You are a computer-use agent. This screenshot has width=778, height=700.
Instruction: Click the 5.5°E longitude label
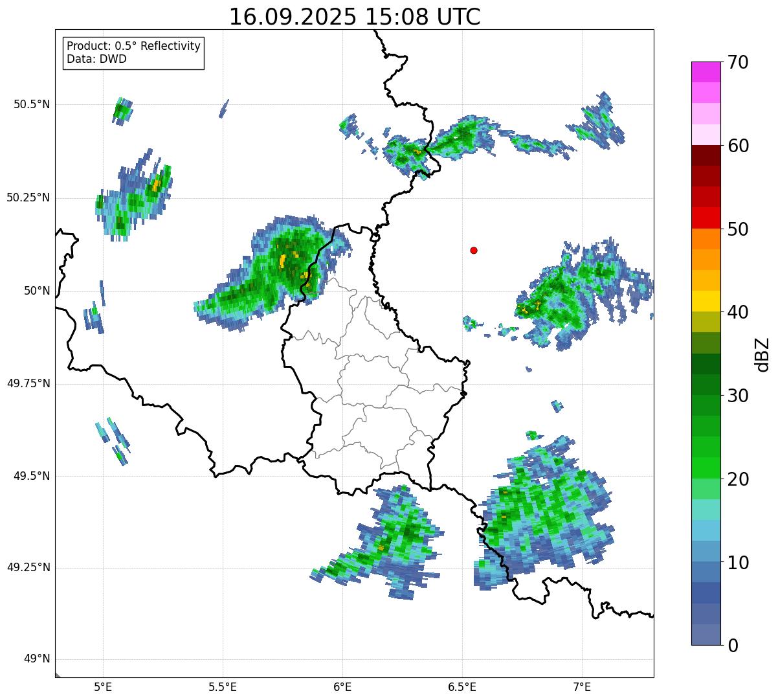click(223, 687)
